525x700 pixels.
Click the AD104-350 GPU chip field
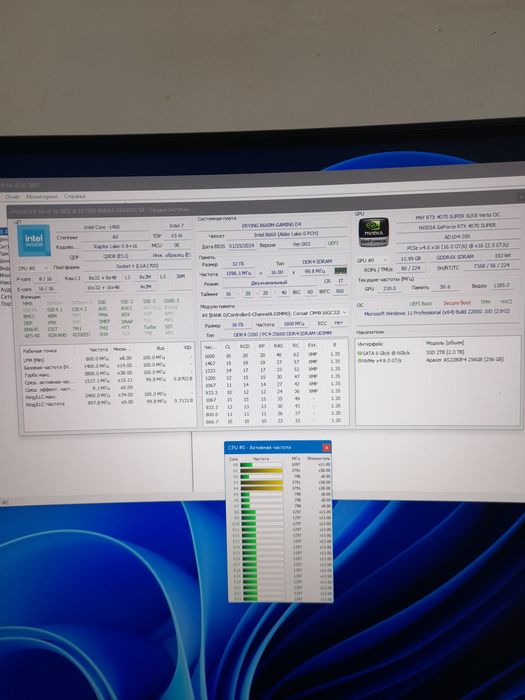(x=458, y=236)
